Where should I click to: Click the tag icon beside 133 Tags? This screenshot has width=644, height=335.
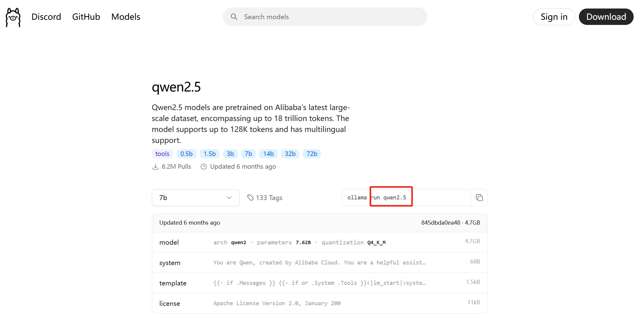[x=250, y=198]
